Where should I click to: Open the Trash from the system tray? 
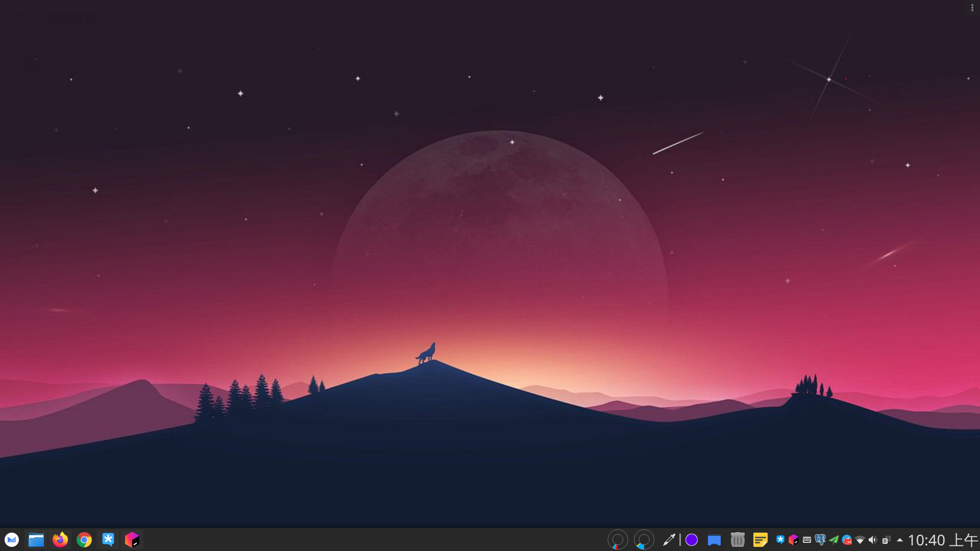coord(737,539)
